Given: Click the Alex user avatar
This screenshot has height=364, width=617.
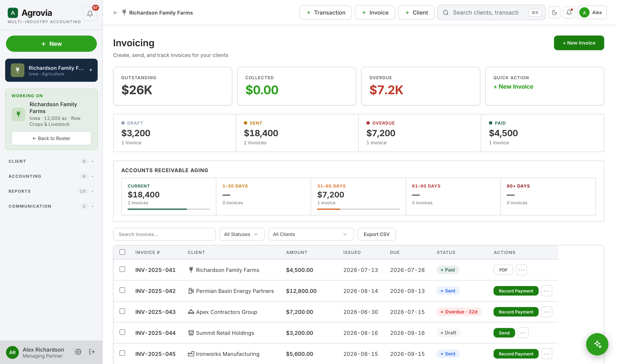Looking at the screenshot, I should tap(584, 13).
